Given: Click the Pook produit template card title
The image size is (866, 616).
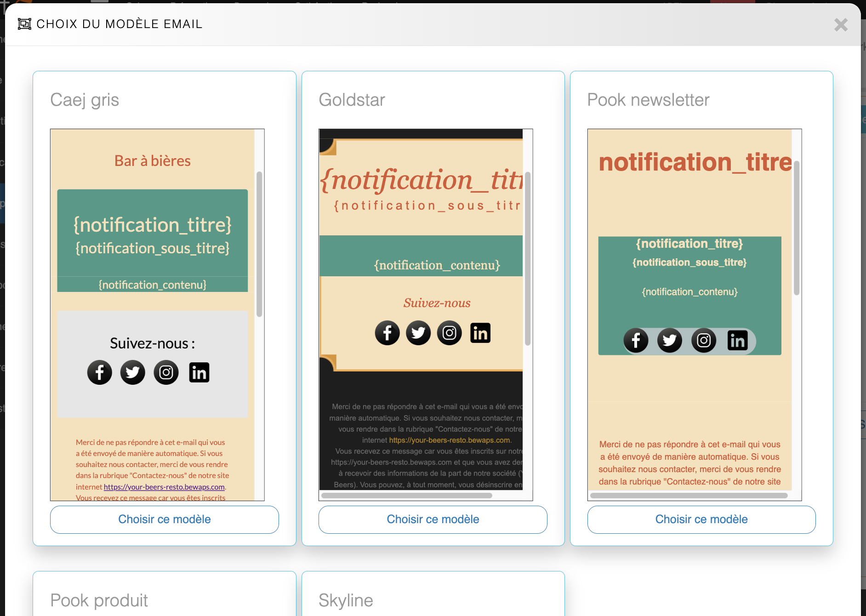Looking at the screenshot, I should (99, 600).
